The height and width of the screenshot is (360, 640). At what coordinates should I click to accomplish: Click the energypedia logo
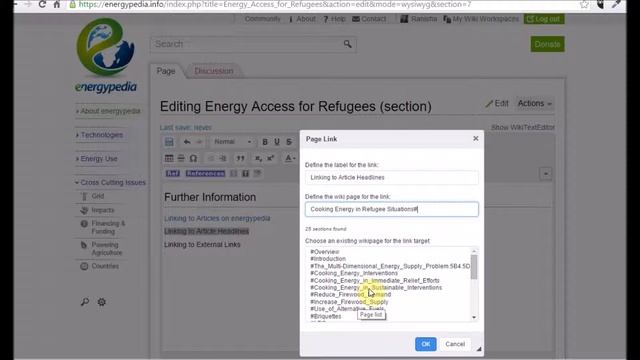[106, 56]
